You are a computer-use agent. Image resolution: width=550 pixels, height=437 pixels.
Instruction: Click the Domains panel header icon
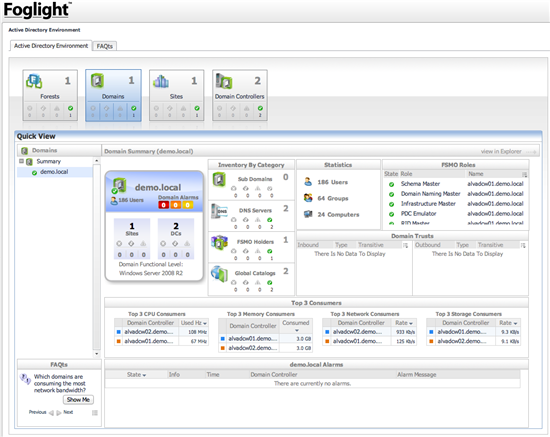point(24,151)
